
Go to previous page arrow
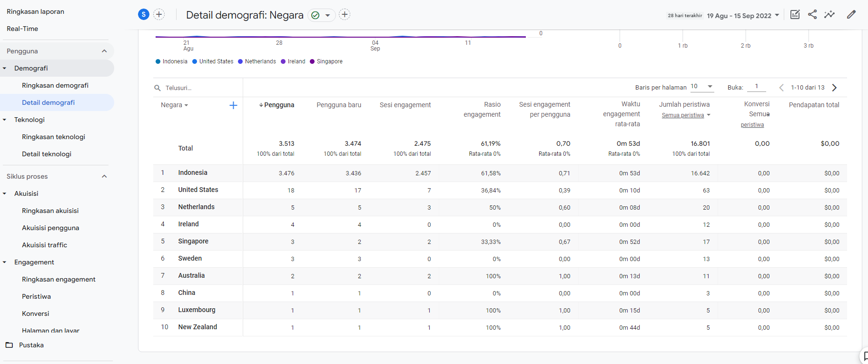click(x=781, y=88)
